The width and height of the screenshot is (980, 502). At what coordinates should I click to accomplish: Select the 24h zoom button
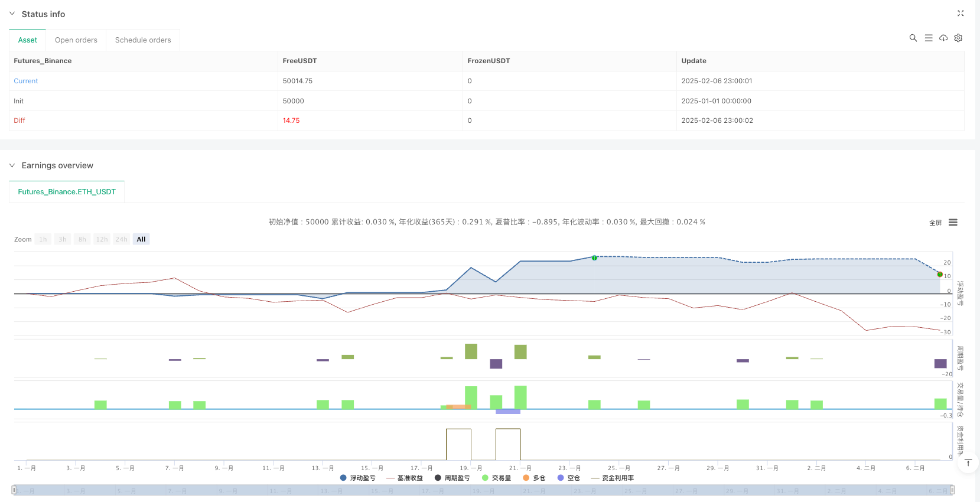[121, 239]
